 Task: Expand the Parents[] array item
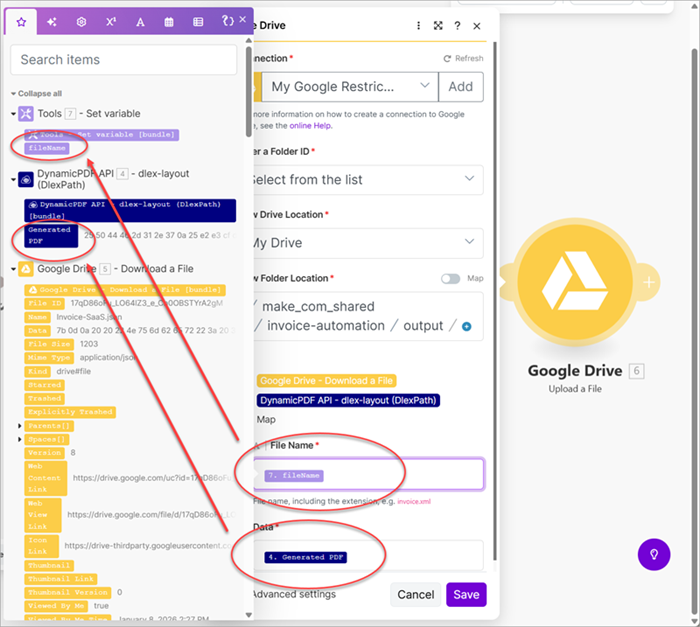pos(20,427)
